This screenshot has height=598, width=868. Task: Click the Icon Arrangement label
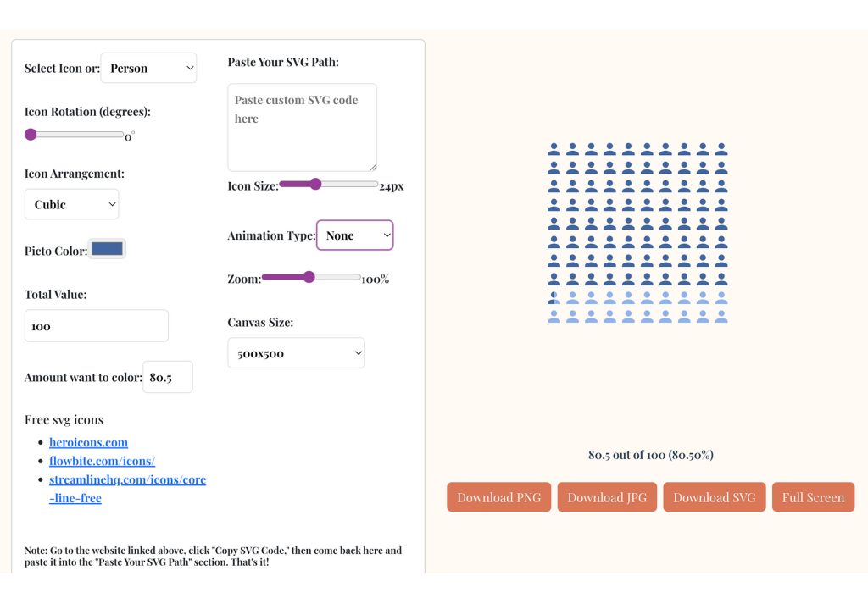75,174
